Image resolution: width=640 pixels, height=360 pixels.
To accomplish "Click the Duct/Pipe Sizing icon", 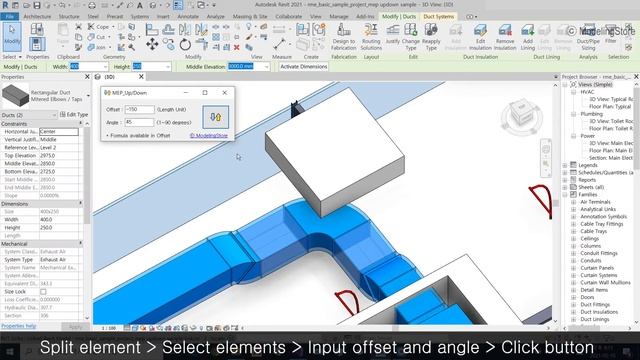I will pyautogui.click(x=588, y=37).
